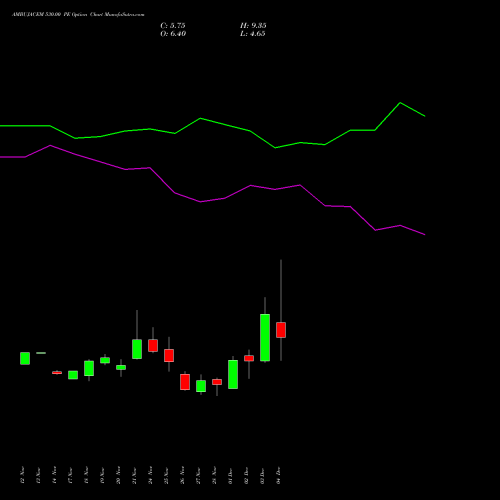500x500 pixels.
Task: Select the '21 Nov' date axis label
Action: tap(134, 475)
